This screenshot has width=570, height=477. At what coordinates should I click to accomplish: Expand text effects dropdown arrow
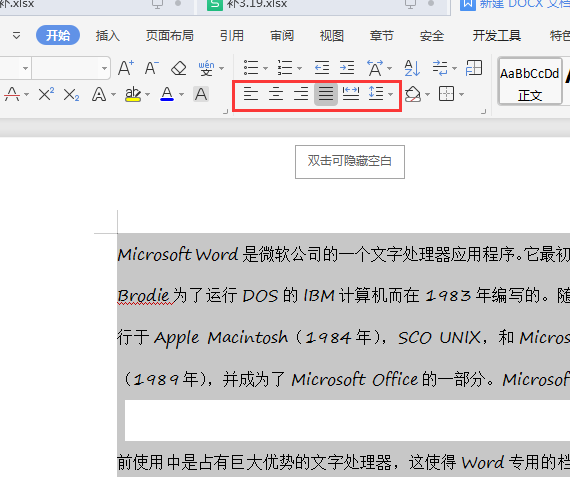113,95
